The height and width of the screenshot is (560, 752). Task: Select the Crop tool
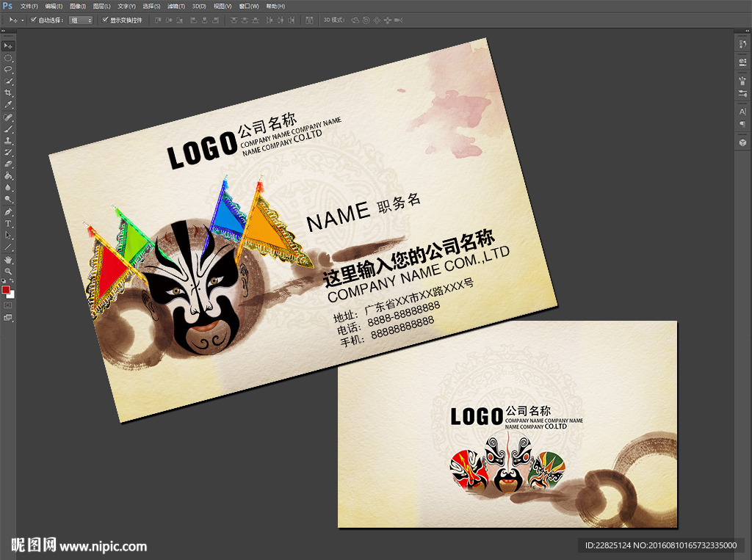(x=8, y=93)
